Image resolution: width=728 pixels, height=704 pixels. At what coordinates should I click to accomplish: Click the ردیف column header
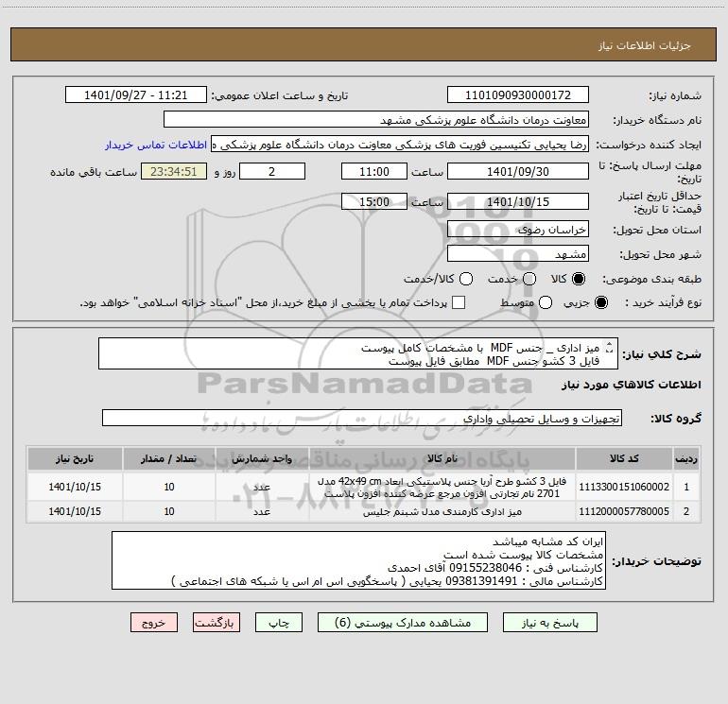point(686,458)
